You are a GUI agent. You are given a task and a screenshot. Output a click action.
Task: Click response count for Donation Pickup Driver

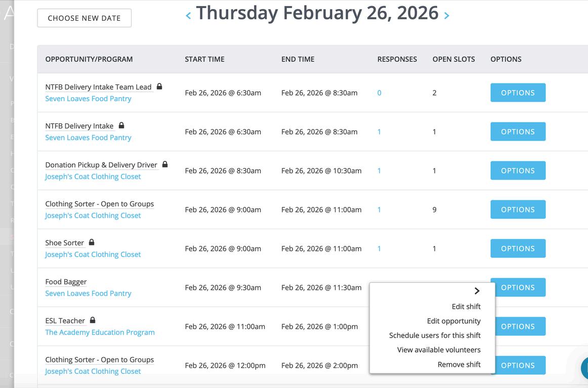[379, 171]
